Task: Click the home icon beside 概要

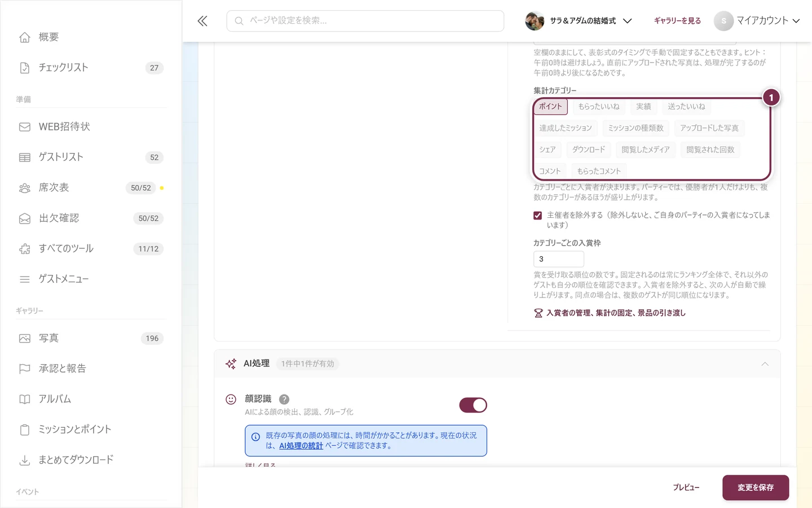Action: [25, 37]
